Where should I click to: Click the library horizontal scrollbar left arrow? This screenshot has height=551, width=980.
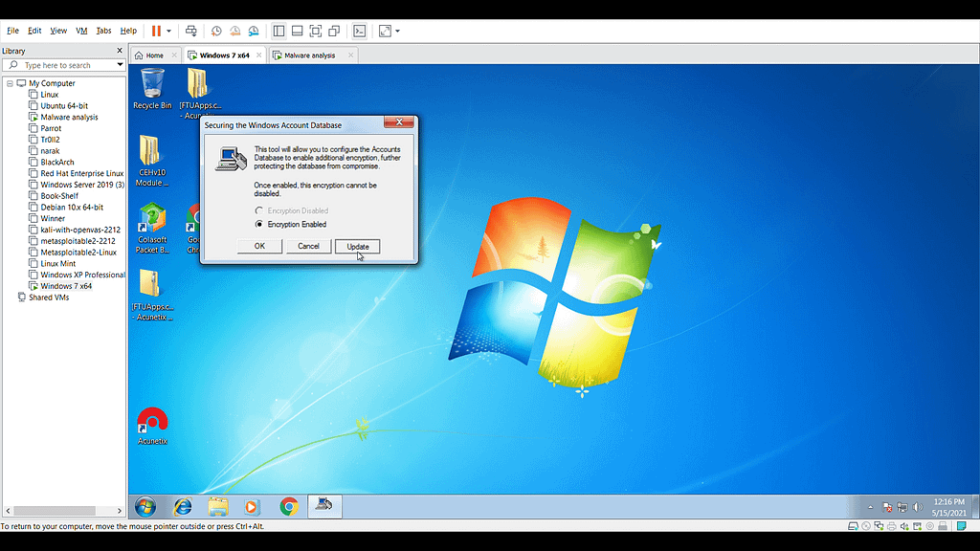pos(8,511)
